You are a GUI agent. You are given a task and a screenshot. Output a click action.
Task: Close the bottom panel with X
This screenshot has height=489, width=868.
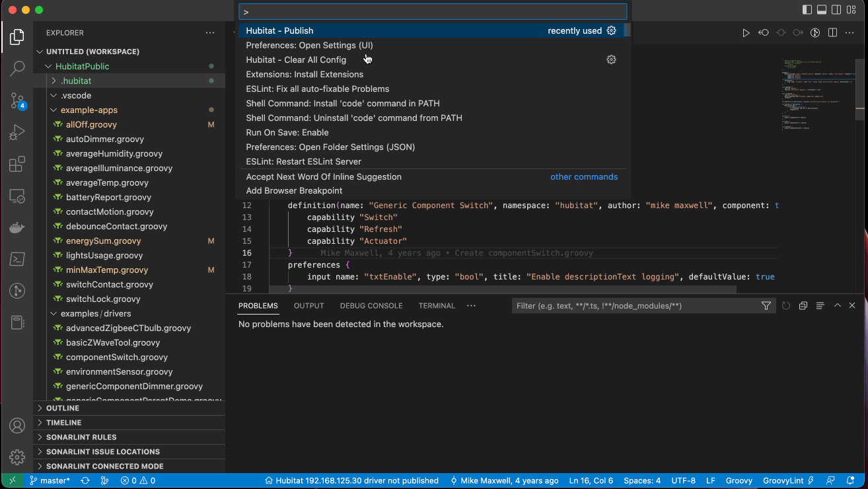coord(852,305)
